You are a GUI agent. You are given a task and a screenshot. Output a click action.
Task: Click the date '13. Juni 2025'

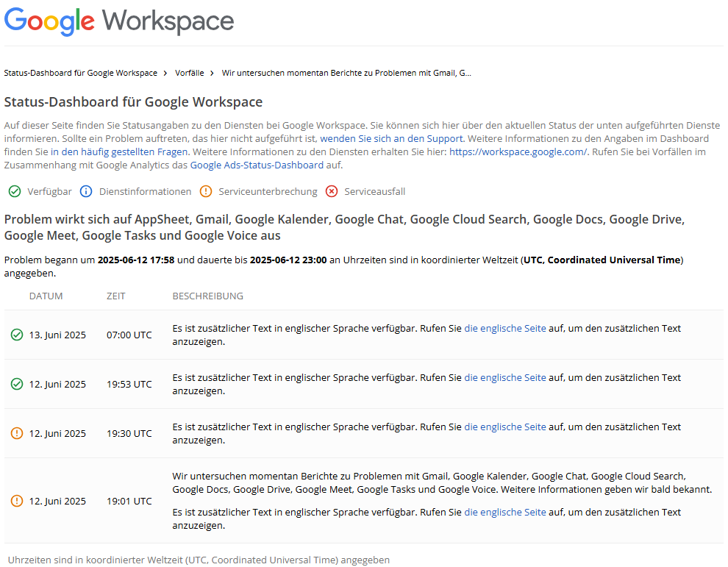(57, 335)
